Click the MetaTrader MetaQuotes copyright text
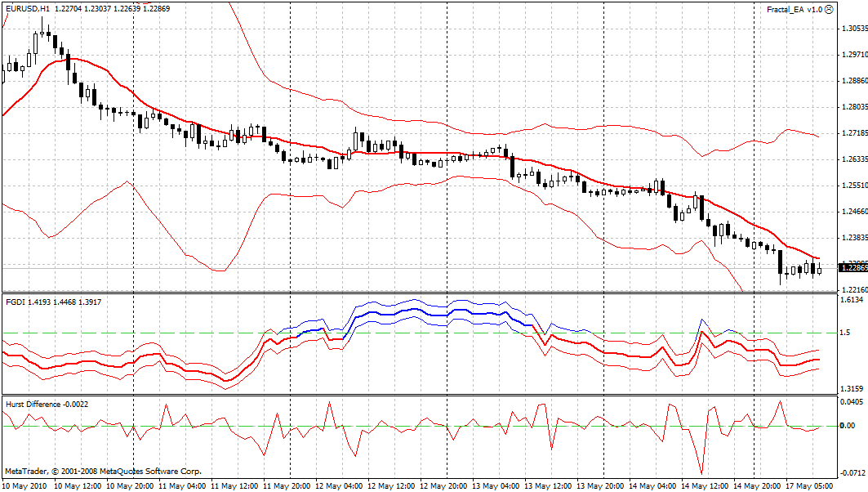This screenshot has width=868, height=492. click(103, 472)
